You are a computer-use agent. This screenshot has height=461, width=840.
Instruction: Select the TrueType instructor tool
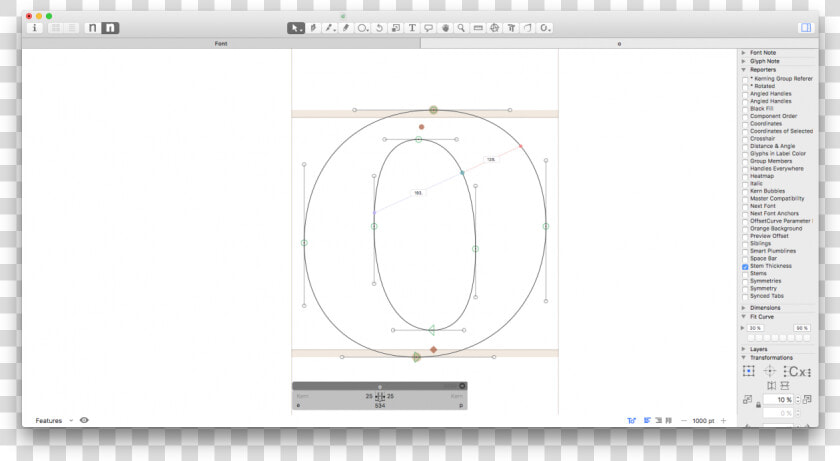coord(511,28)
